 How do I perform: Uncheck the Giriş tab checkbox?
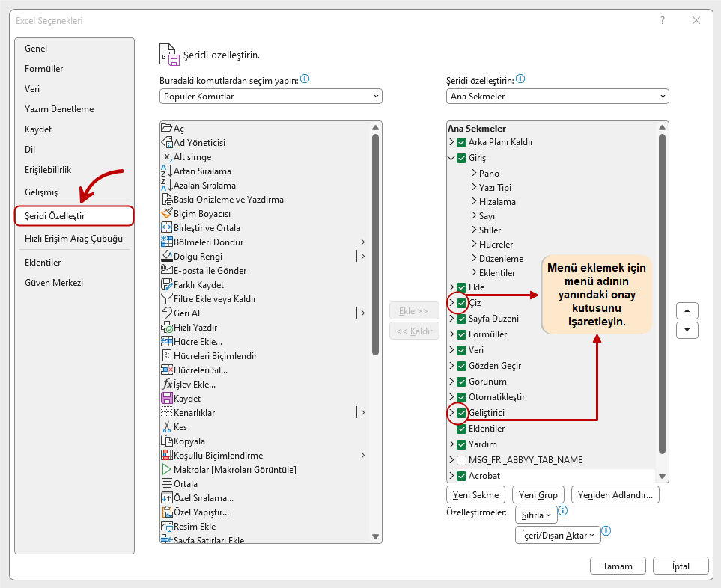pyautogui.click(x=462, y=158)
